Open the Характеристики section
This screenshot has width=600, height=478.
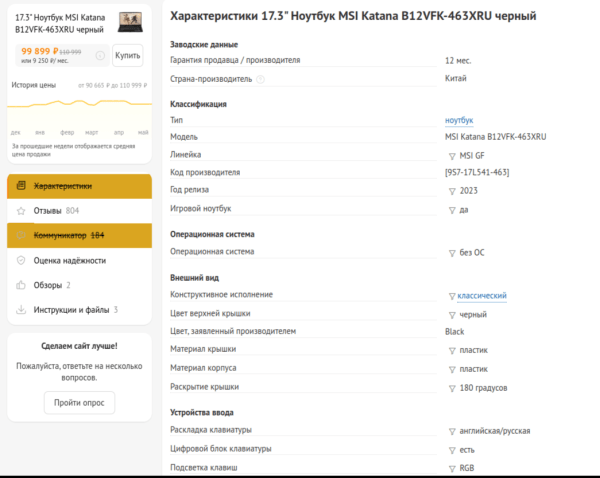click(x=80, y=186)
